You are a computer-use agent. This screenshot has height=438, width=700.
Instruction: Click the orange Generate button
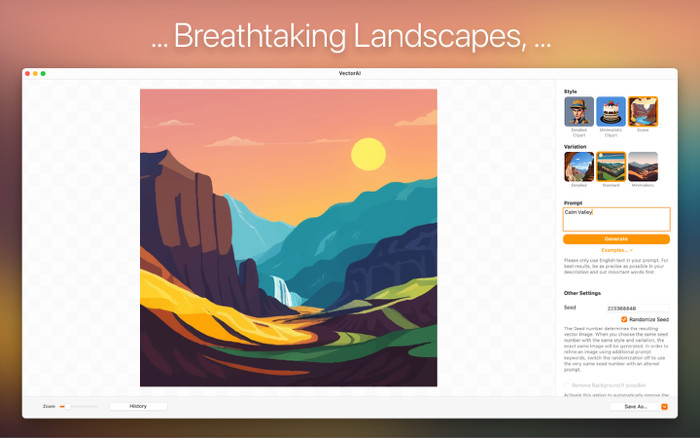click(x=616, y=239)
